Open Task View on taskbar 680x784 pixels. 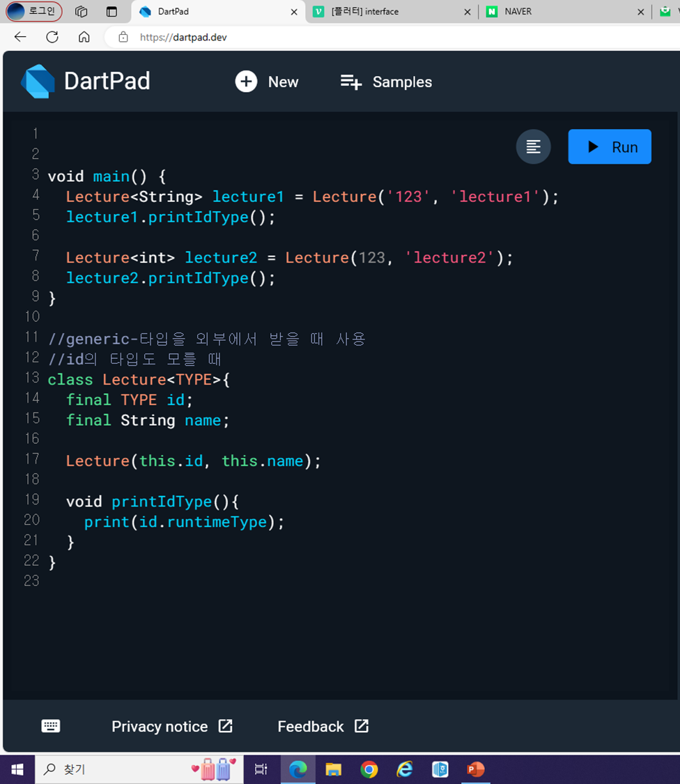(x=261, y=769)
